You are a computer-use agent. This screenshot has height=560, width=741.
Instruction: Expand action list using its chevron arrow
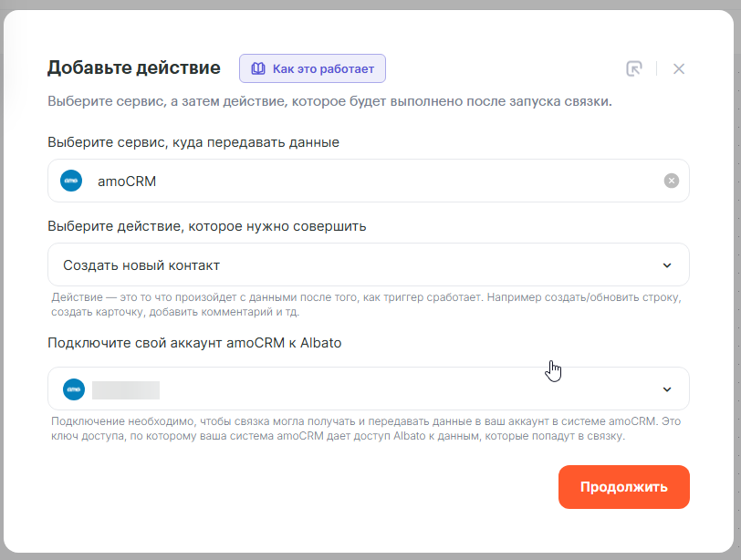click(x=666, y=265)
